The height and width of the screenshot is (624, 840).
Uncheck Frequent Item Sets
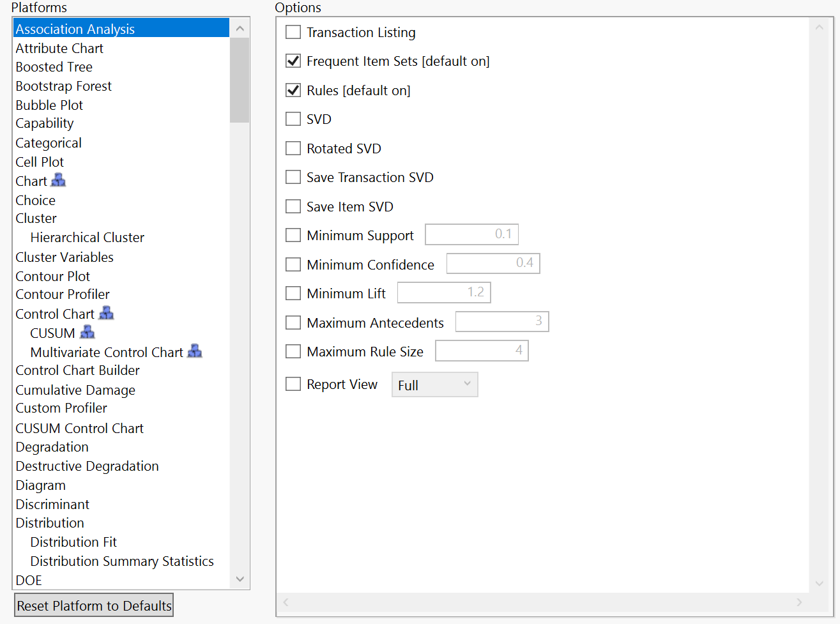[293, 61]
